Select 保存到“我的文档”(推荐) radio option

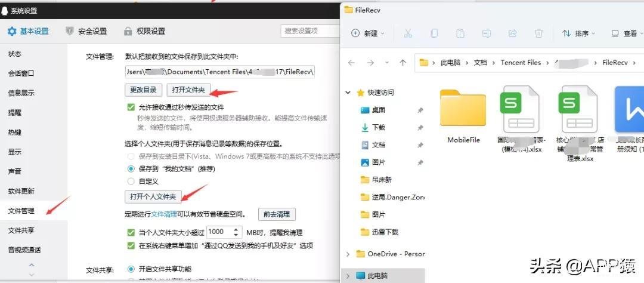click(131, 168)
